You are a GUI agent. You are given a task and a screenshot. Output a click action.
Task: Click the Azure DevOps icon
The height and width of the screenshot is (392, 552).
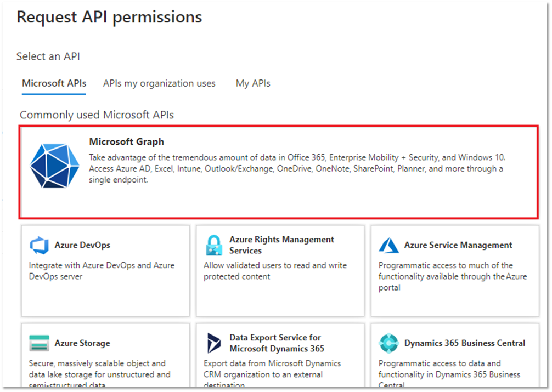point(39,245)
